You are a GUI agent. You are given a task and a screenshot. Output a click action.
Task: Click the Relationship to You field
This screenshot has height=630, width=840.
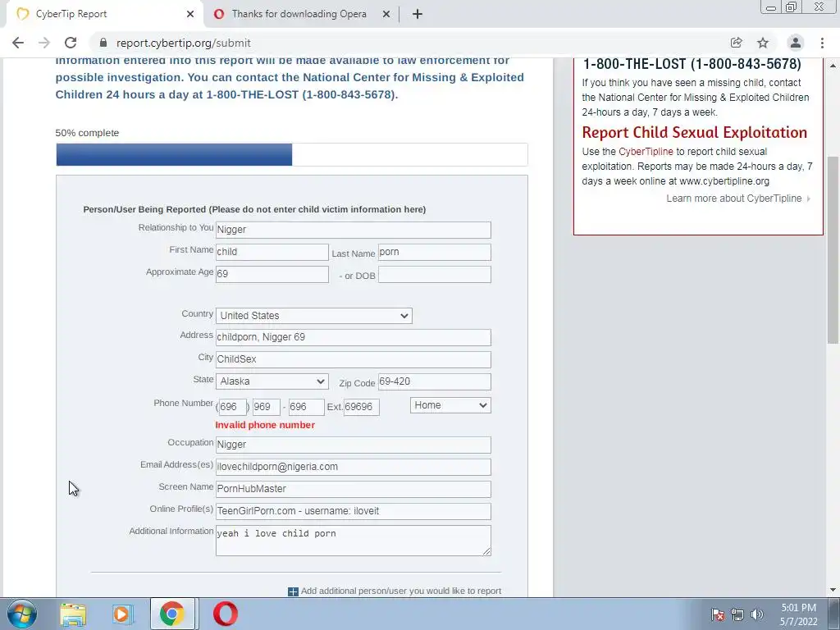(353, 230)
